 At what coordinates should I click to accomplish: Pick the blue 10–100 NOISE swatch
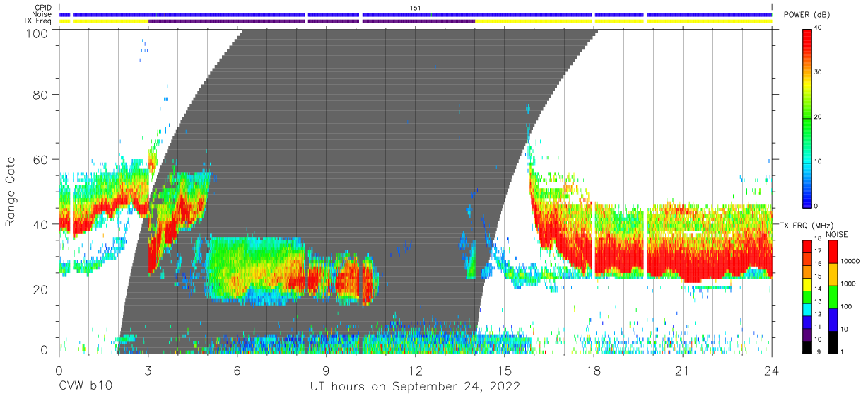[833, 319]
